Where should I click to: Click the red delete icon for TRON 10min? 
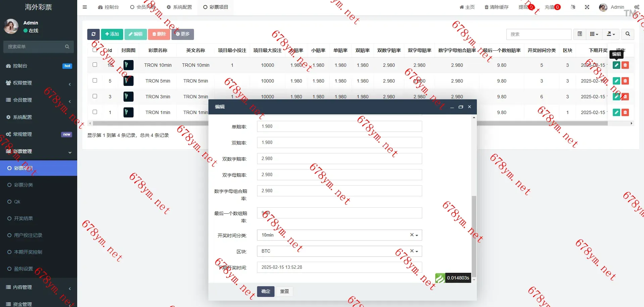coord(625,65)
